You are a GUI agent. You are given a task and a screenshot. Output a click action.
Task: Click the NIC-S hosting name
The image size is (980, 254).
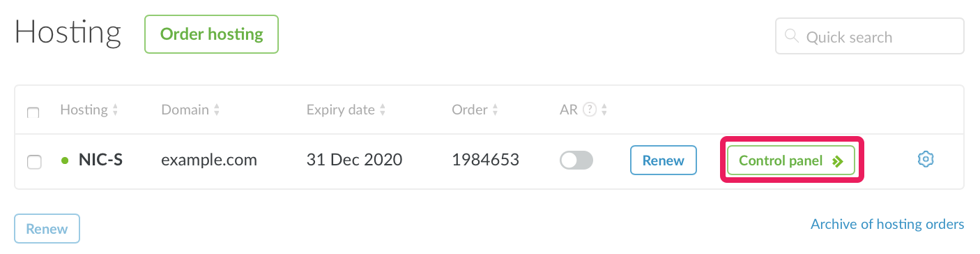click(x=101, y=160)
